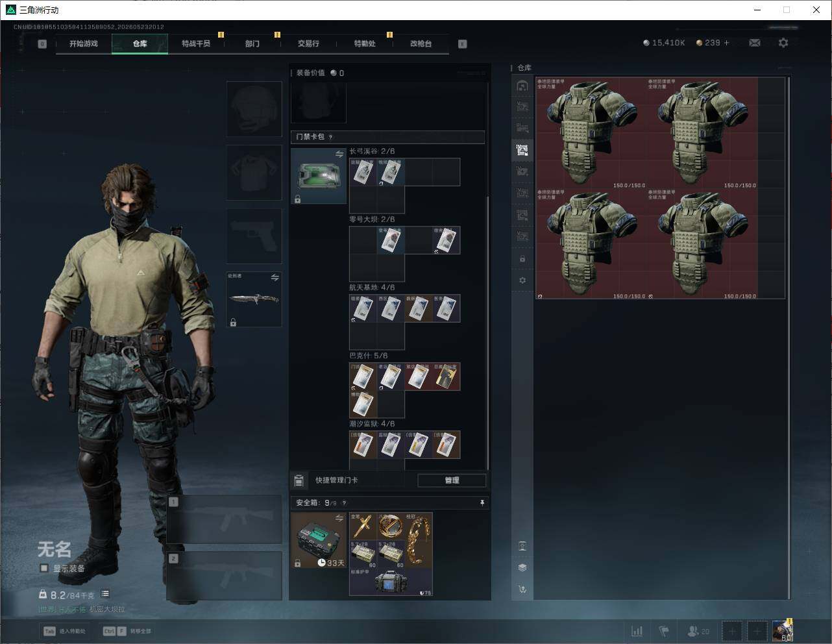This screenshot has height=644, width=832.
Task: Click the player avatar in bottom corner
Action: point(783,630)
